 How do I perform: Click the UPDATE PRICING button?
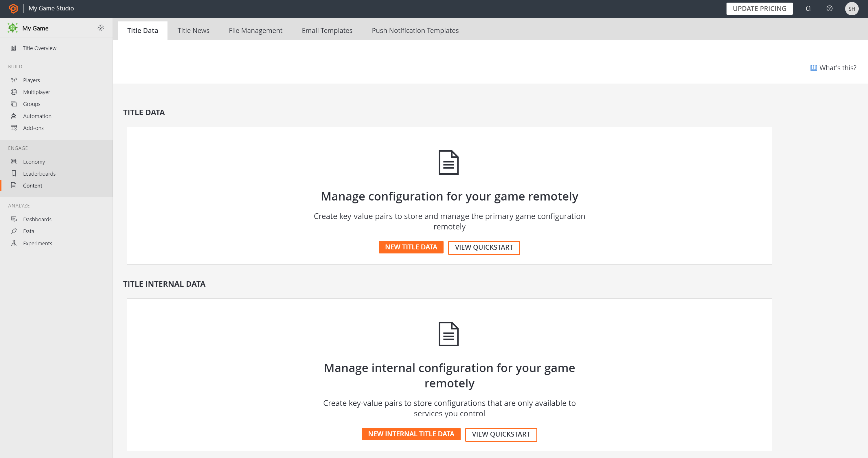759,8
